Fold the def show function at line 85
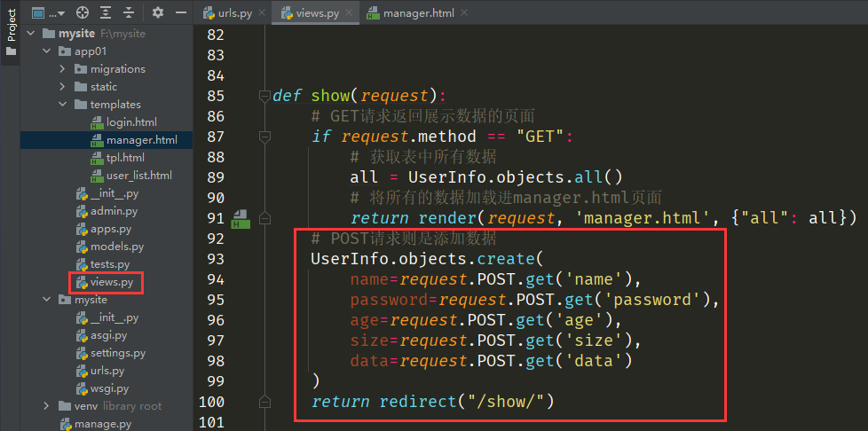868x431 pixels. 264,96
